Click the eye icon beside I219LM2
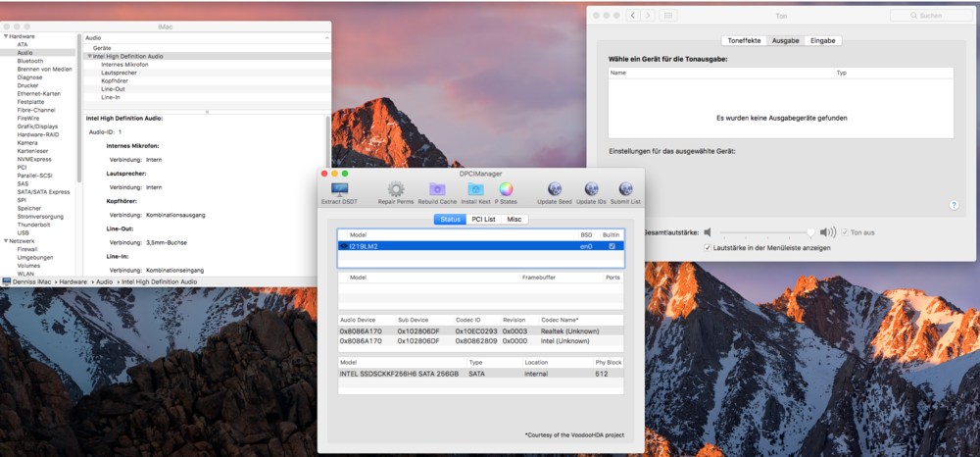The height and width of the screenshot is (457, 980). pyautogui.click(x=344, y=246)
